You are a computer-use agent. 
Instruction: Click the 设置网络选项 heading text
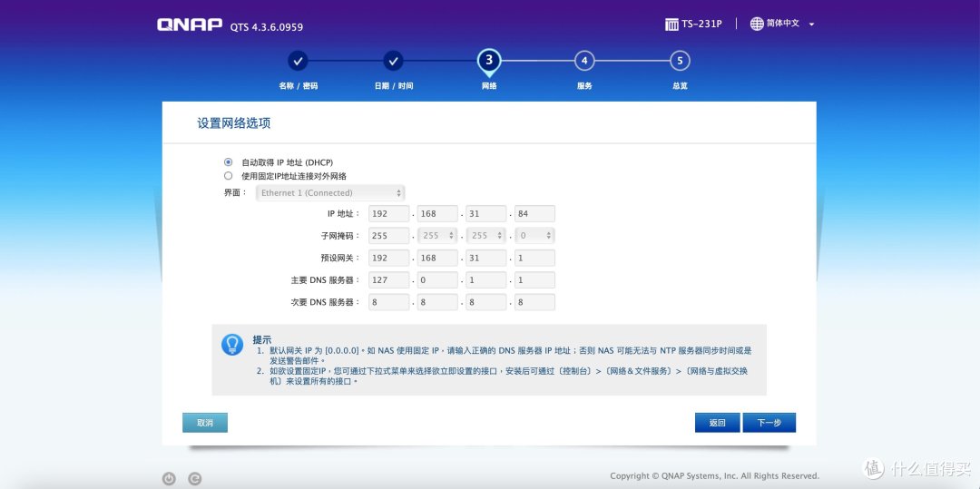pyautogui.click(x=234, y=123)
